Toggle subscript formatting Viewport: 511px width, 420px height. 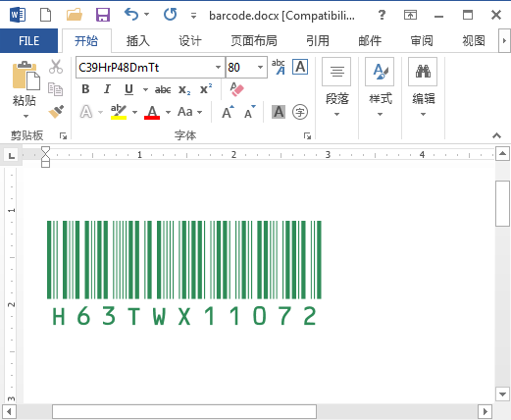tap(184, 89)
